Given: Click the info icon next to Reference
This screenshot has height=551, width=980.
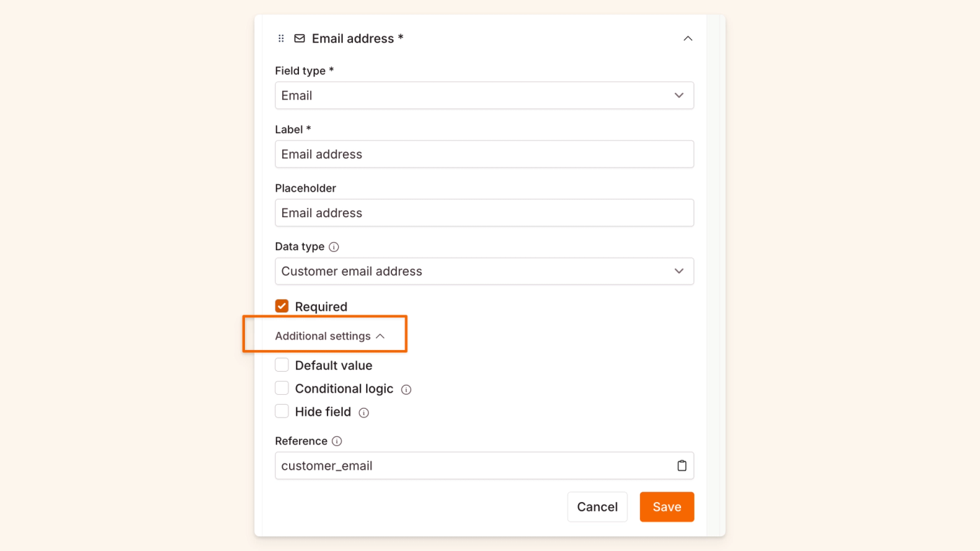Looking at the screenshot, I should pyautogui.click(x=337, y=441).
